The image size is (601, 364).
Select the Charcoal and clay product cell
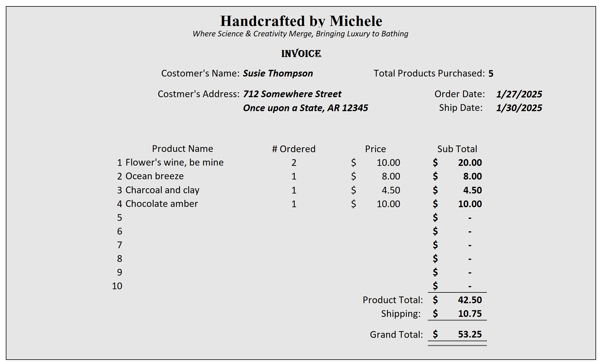(x=162, y=190)
